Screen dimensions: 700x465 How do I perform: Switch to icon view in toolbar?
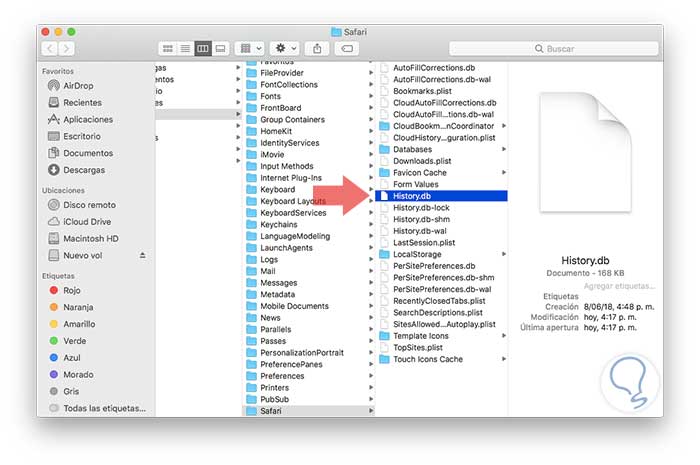point(168,49)
